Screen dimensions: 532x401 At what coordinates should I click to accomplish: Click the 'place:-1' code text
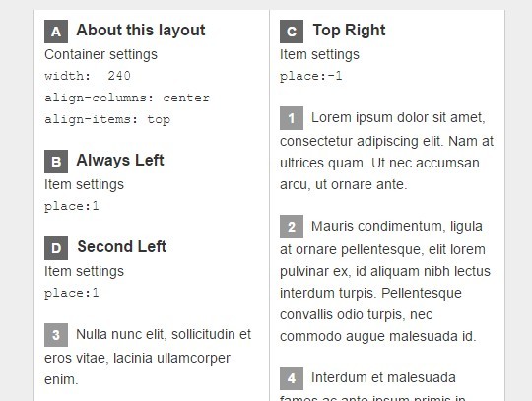(x=310, y=76)
